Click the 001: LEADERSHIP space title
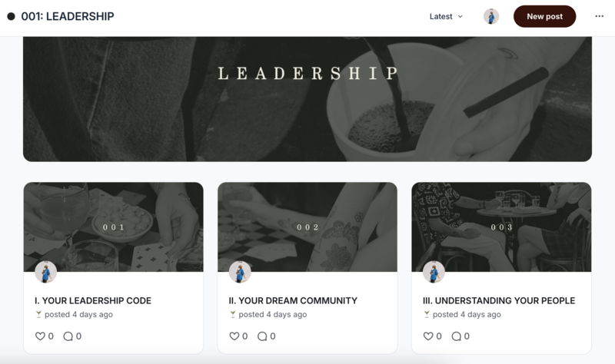The image size is (615, 364). pos(68,16)
